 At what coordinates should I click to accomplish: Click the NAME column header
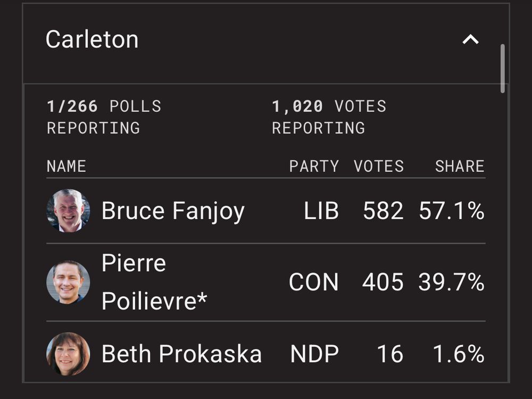tap(66, 166)
